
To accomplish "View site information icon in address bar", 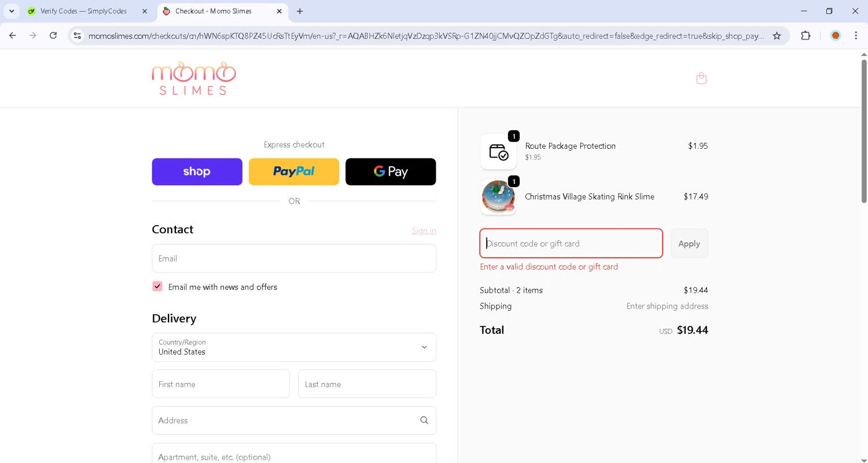I will coord(78,36).
